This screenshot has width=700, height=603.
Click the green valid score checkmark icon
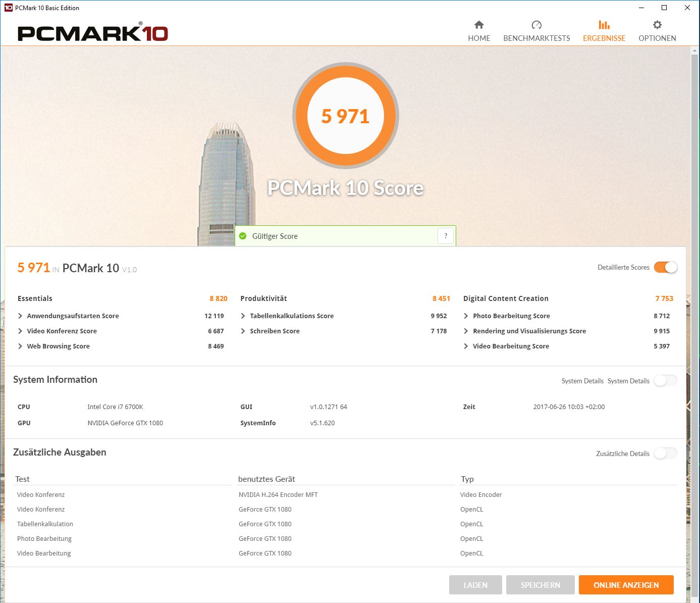tap(243, 236)
